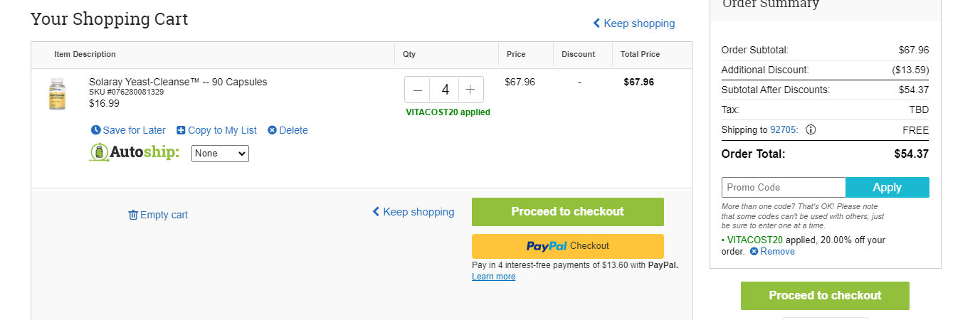The height and width of the screenshot is (320, 980).
Task: Decrease quantity with the minus button
Action: pyautogui.click(x=418, y=90)
